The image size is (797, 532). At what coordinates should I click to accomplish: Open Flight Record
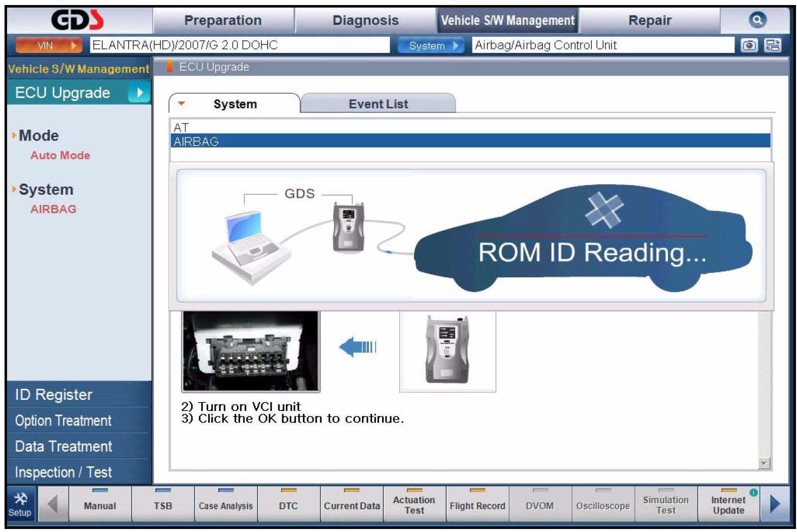pos(477,504)
